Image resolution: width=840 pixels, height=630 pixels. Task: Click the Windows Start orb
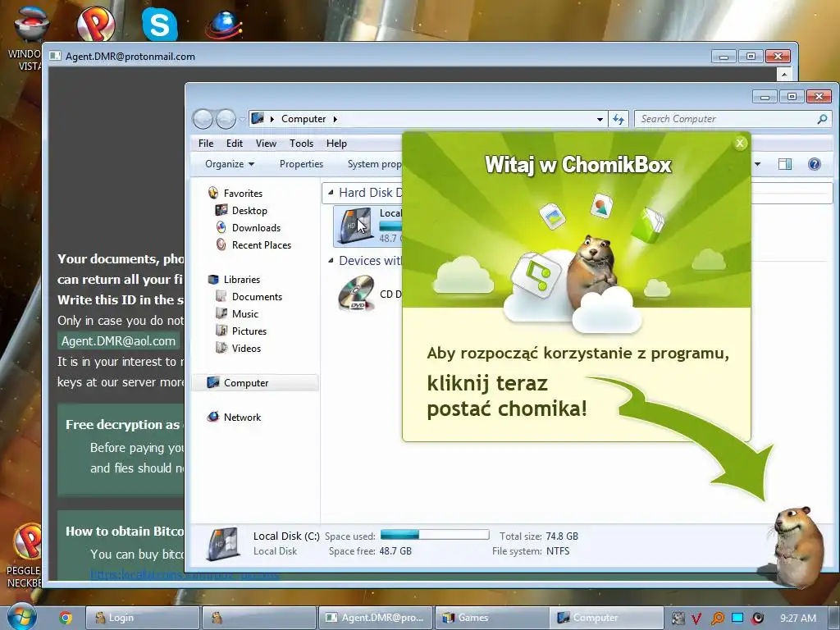point(22,616)
